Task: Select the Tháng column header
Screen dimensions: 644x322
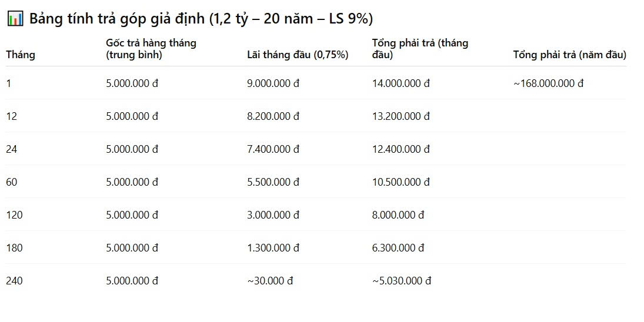Action: (21, 55)
